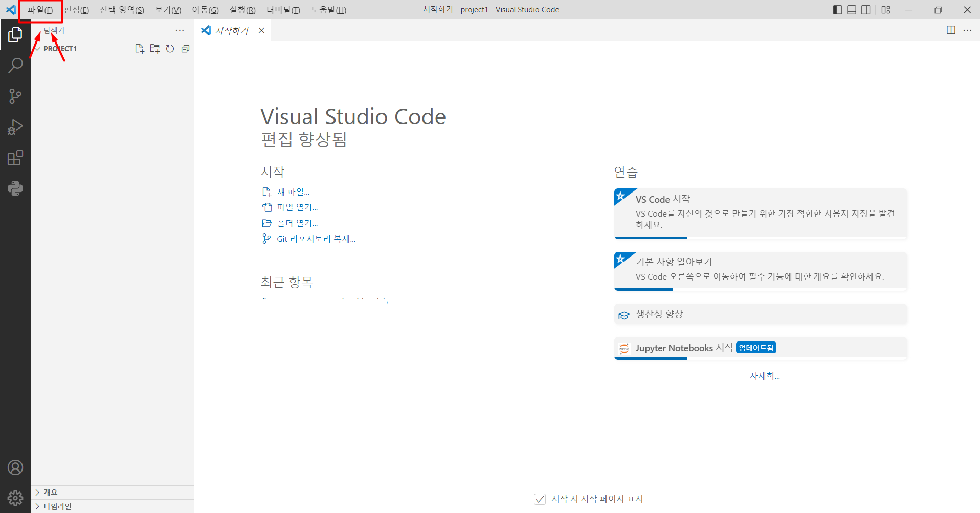Open Customize Layout icon
Screen dimensions: 980x513
[x=886, y=10]
